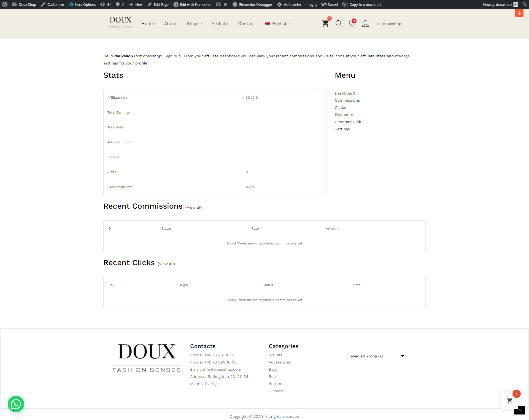This screenshot has width=529, height=420.
Task: Expand the Shop navigation dropdown
Action: pos(194,24)
